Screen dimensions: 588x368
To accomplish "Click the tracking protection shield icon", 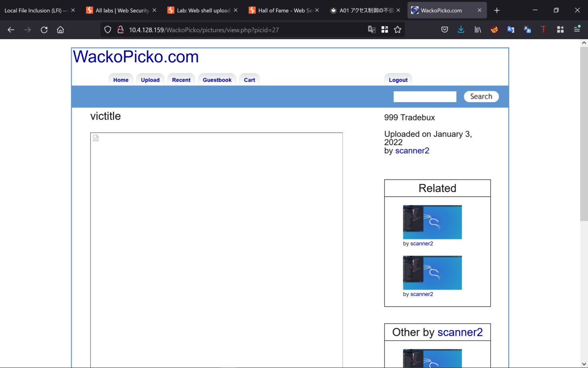I will click(x=108, y=29).
